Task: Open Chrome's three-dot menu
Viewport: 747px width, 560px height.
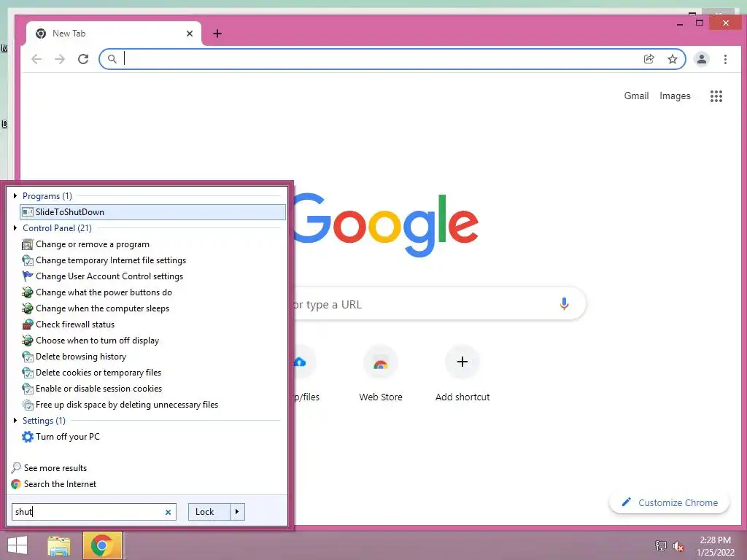Action: [x=725, y=59]
